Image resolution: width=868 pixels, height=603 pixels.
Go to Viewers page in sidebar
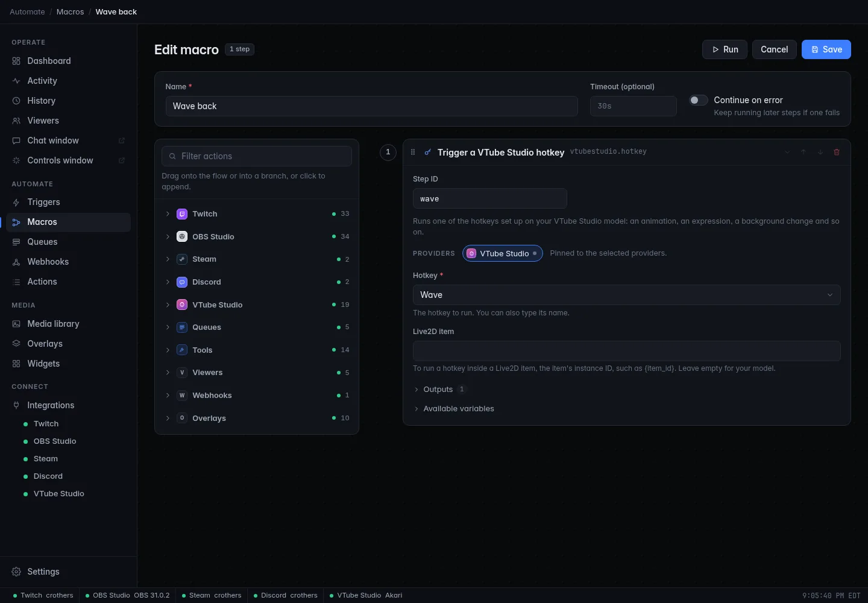click(x=68, y=121)
